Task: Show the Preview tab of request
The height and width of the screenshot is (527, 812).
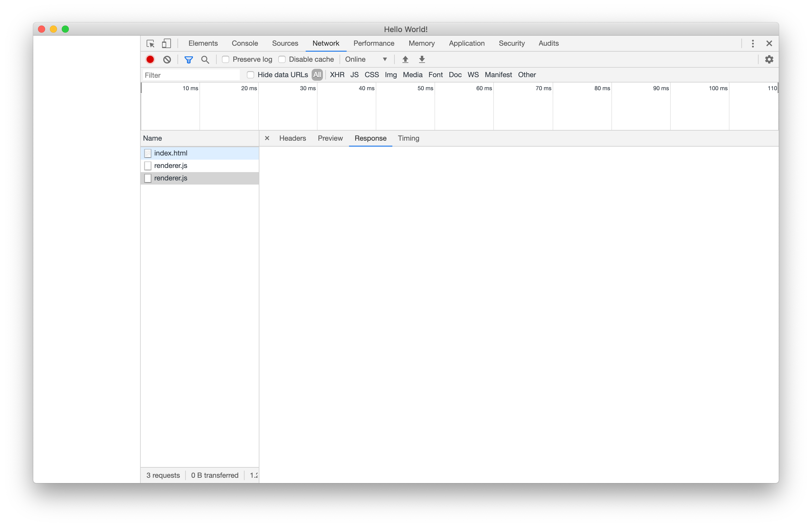Action: click(330, 138)
